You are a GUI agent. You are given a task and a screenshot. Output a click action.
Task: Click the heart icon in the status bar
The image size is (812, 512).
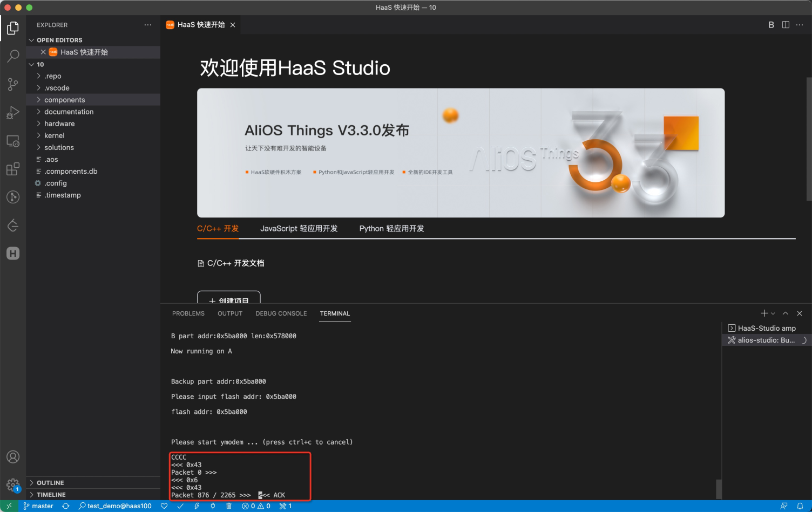[x=164, y=506]
